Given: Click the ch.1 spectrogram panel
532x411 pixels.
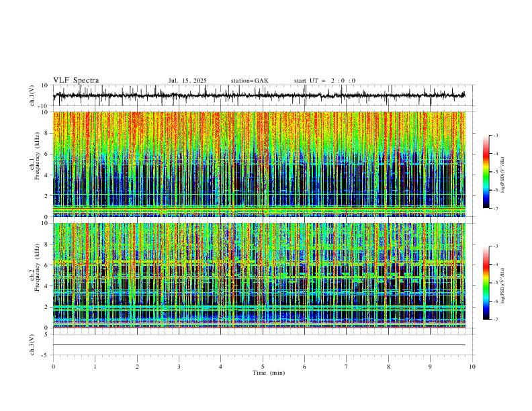Looking at the screenshot, I should [259, 164].
